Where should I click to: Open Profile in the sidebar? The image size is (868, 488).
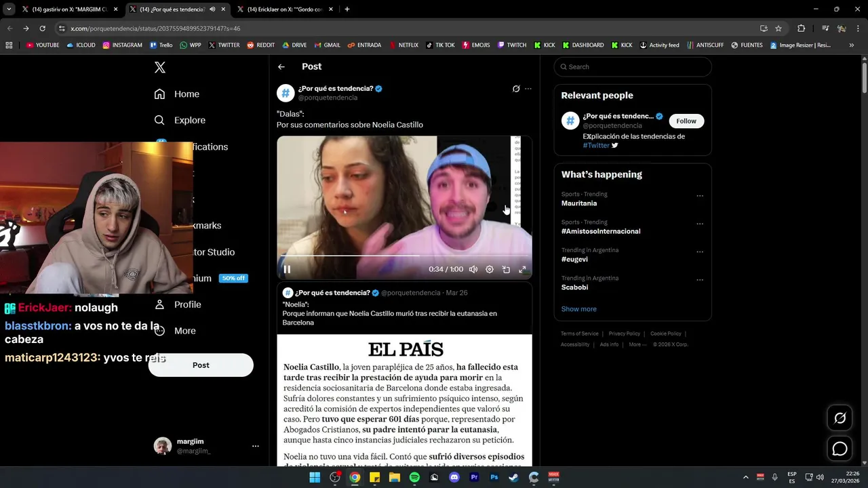point(178,304)
